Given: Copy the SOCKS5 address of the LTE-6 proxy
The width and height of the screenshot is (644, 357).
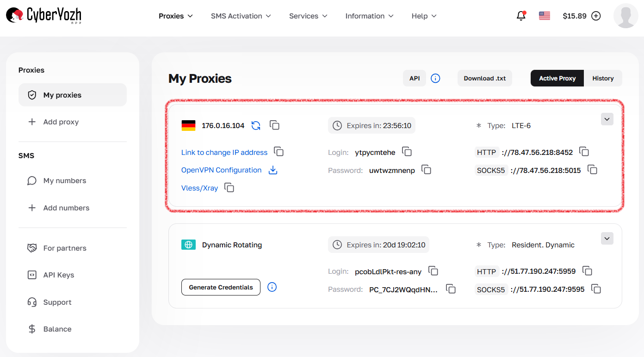Looking at the screenshot, I should [x=593, y=170].
